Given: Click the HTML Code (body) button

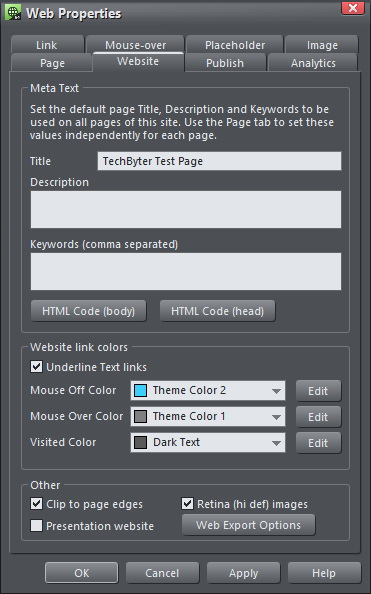Looking at the screenshot, I should tap(88, 311).
